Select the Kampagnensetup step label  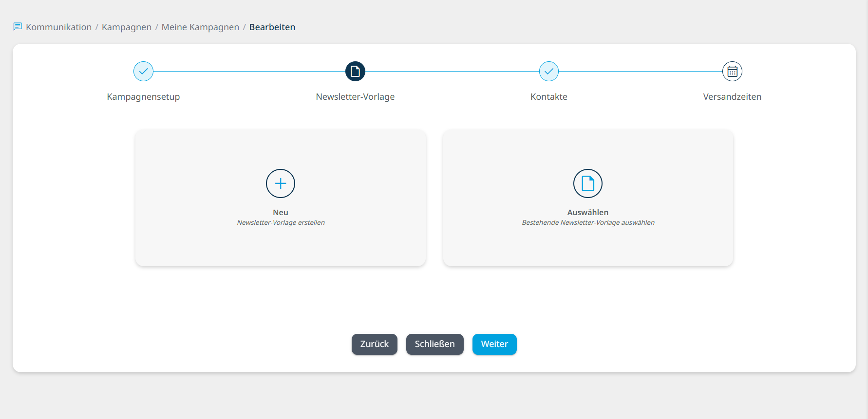143,97
